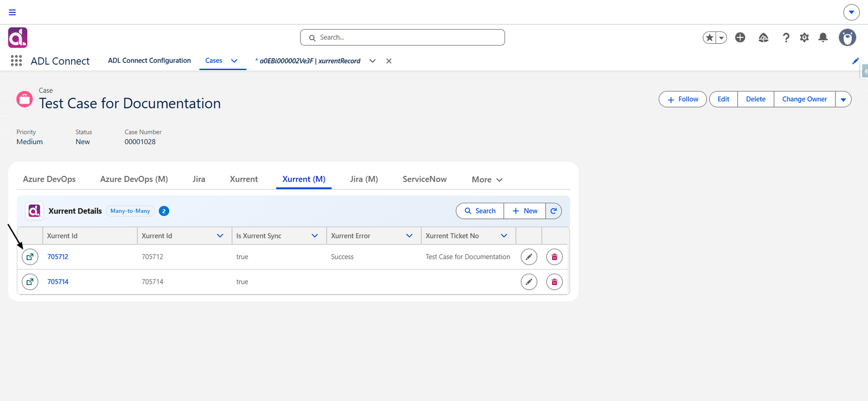The width and height of the screenshot is (868, 401).
Task: Open the notifications bell
Action: pos(823,37)
